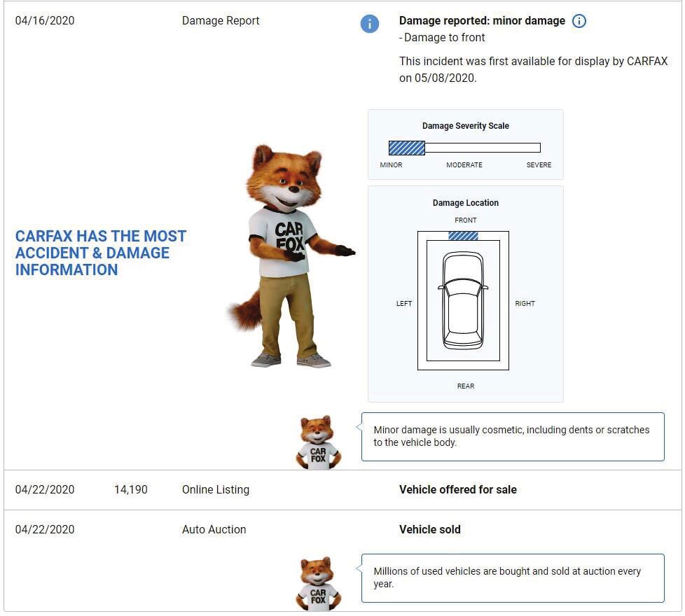
Task: Click the 'Vehicle sold' text
Action: point(430,530)
